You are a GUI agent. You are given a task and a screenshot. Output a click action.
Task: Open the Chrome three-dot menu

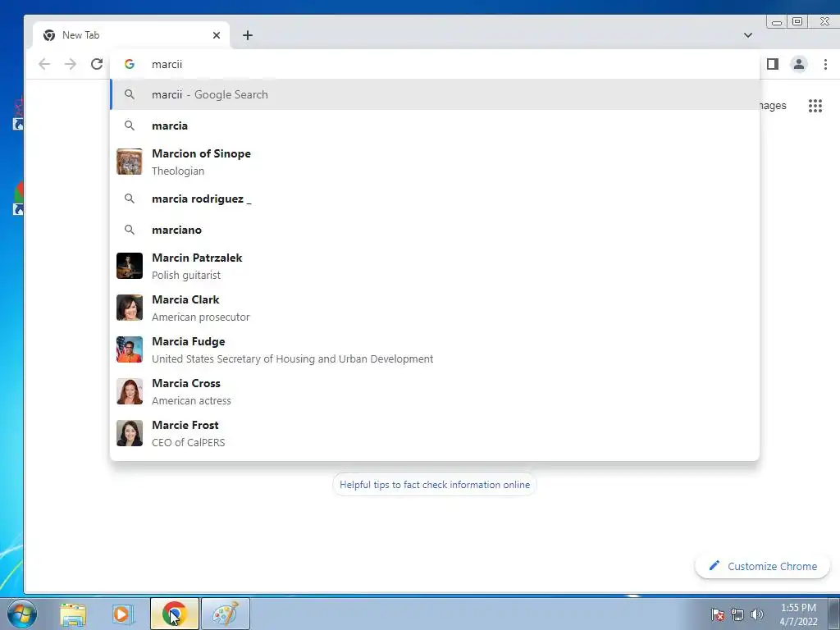(x=825, y=64)
